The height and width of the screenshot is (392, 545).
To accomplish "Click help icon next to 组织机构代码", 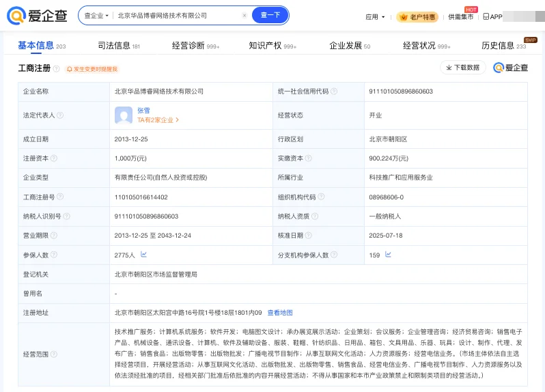I will tap(321, 197).
